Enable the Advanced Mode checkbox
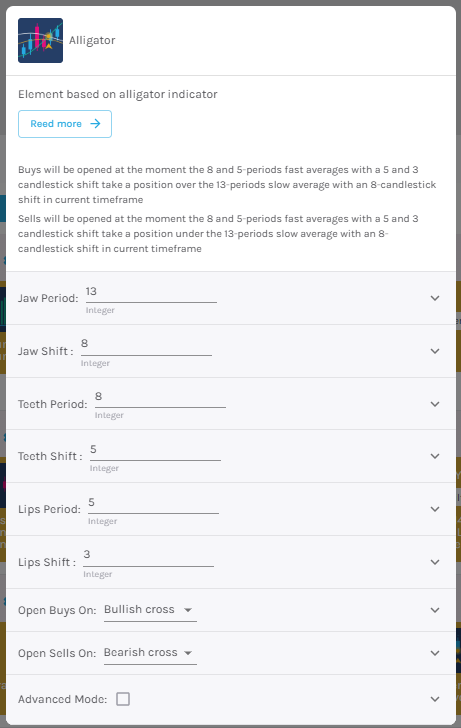The height and width of the screenshot is (728, 461). point(123,699)
